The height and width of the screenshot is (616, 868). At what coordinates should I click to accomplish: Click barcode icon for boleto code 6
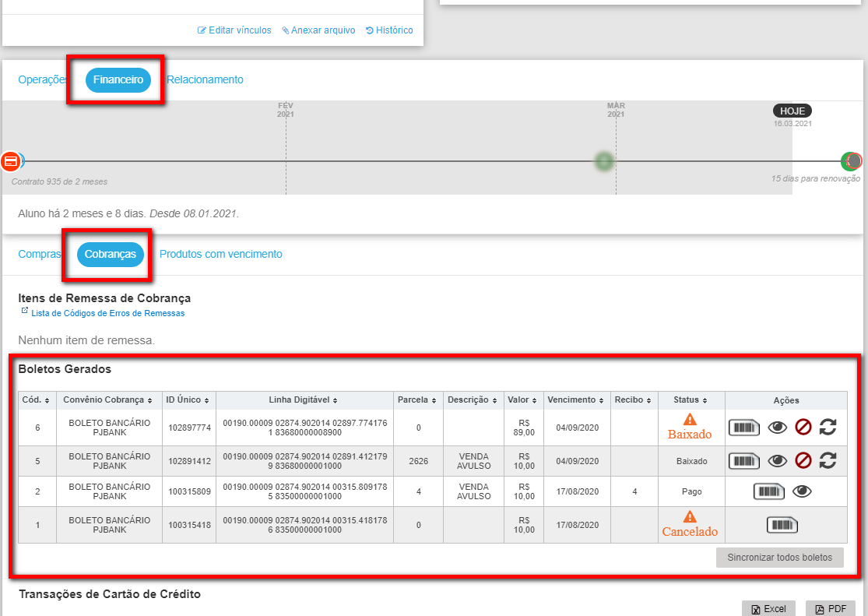(743, 427)
